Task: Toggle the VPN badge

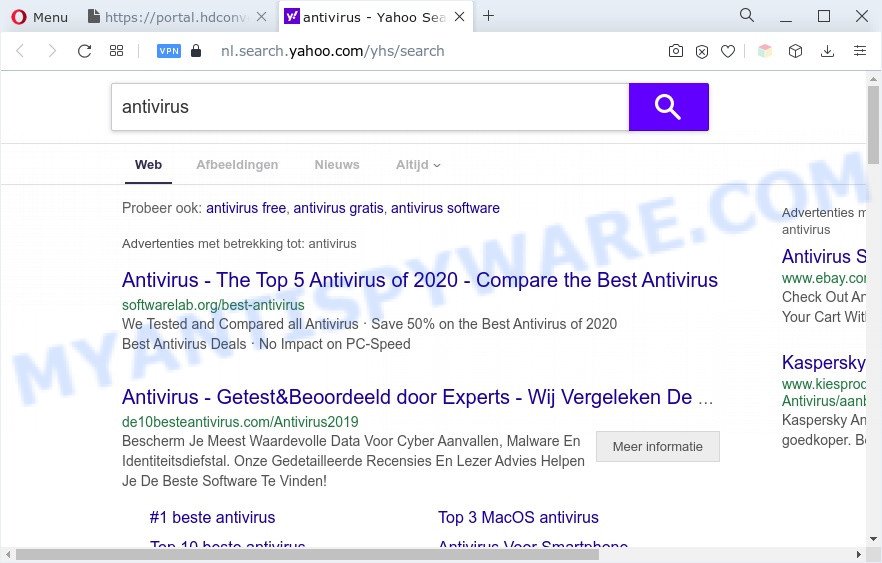Action: click(x=169, y=51)
